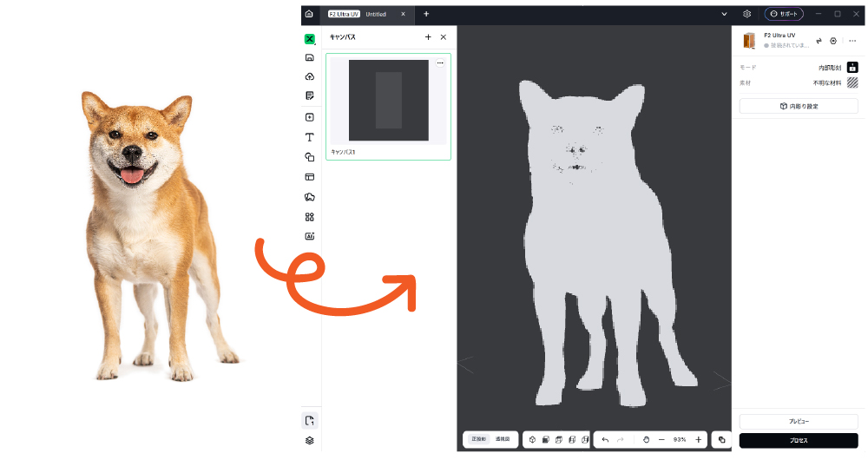Click the サポート support button

pos(784,14)
